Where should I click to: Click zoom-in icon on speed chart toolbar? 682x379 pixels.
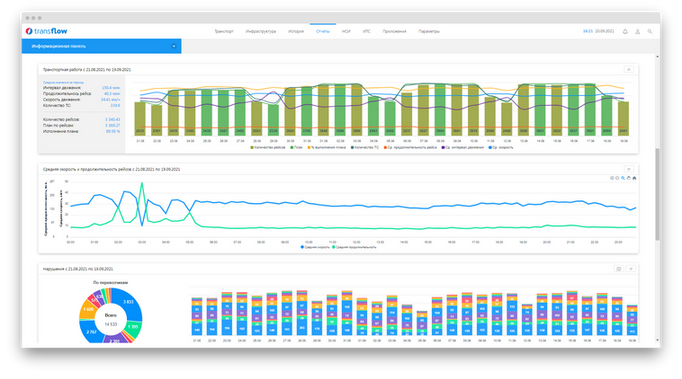(x=612, y=178)
